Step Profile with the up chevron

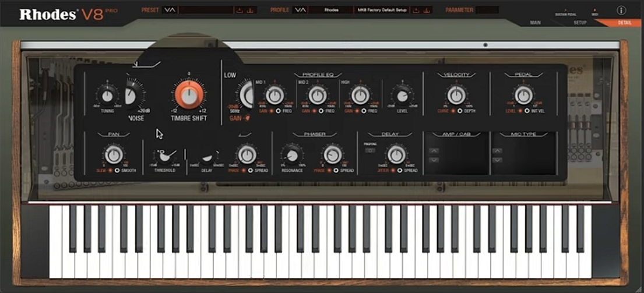tap(304, 10)
